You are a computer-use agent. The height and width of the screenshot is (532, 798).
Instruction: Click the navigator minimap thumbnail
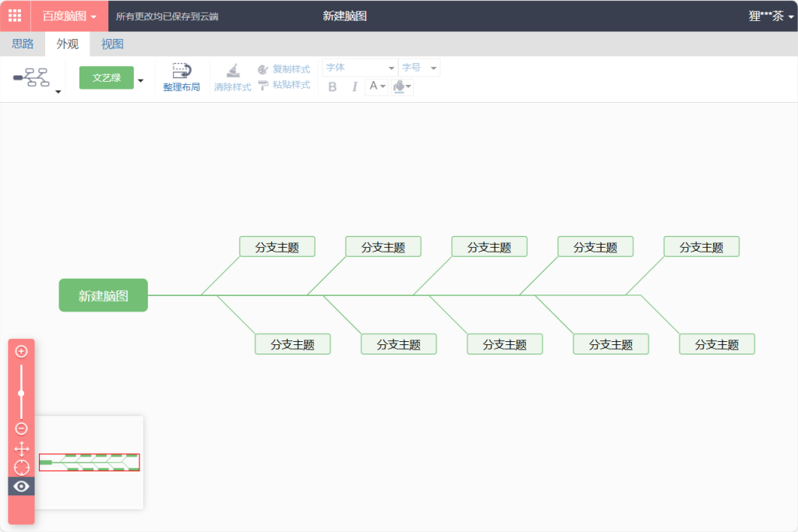tap(90, 463)
